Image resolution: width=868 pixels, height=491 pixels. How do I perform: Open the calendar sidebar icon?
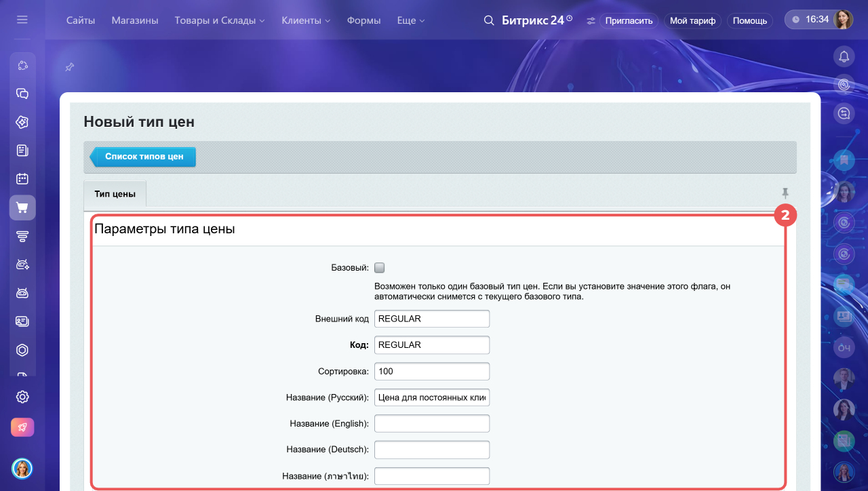tap(22, 179)
